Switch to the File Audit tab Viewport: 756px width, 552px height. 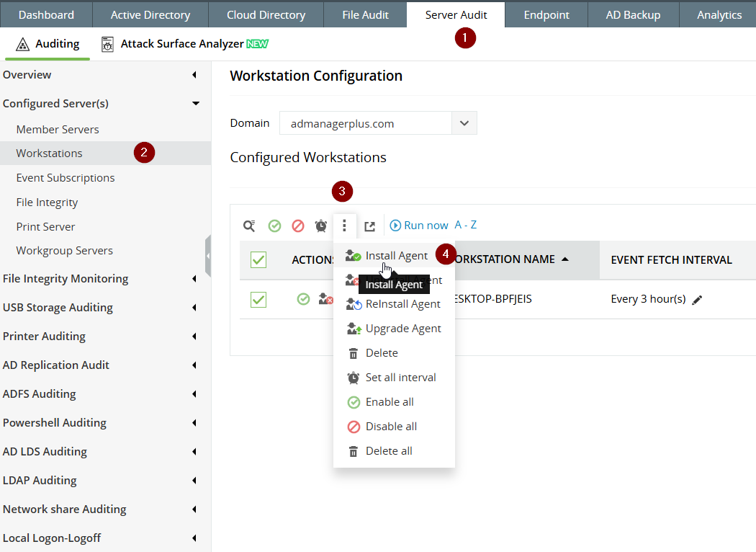(x=364, y=14)
